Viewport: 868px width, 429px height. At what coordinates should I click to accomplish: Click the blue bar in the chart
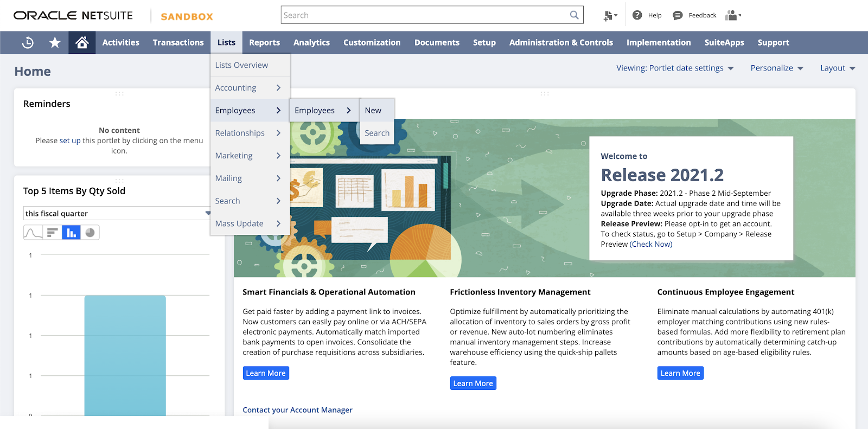tap(125, 355)
